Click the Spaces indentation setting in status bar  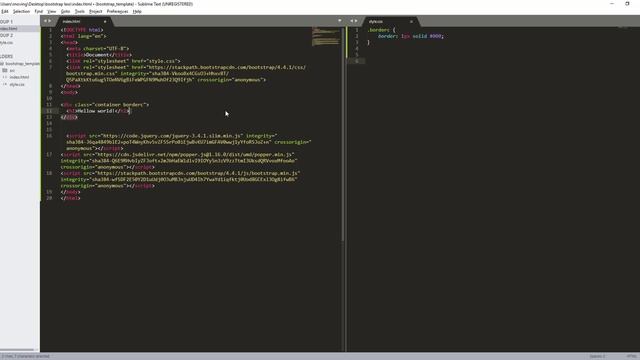pyautogui.click(x=598, y=356)
